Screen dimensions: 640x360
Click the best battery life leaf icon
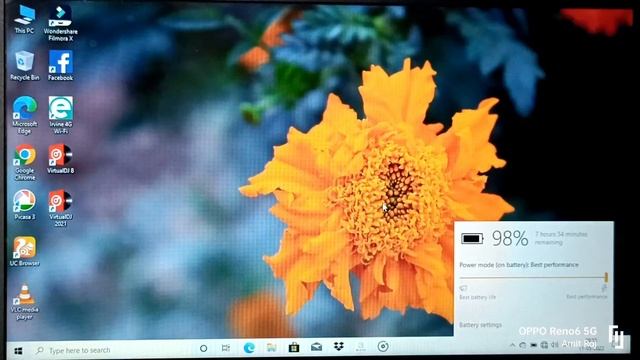click(x=463, y=289)
